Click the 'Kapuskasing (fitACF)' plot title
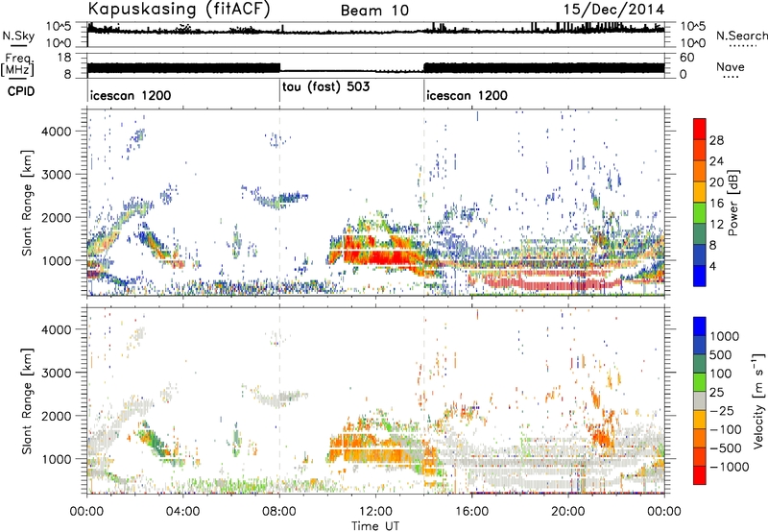 coord(179,9)
